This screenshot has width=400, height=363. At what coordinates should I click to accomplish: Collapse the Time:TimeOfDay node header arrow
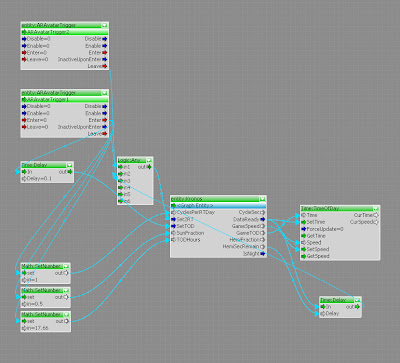pos(376,209)
